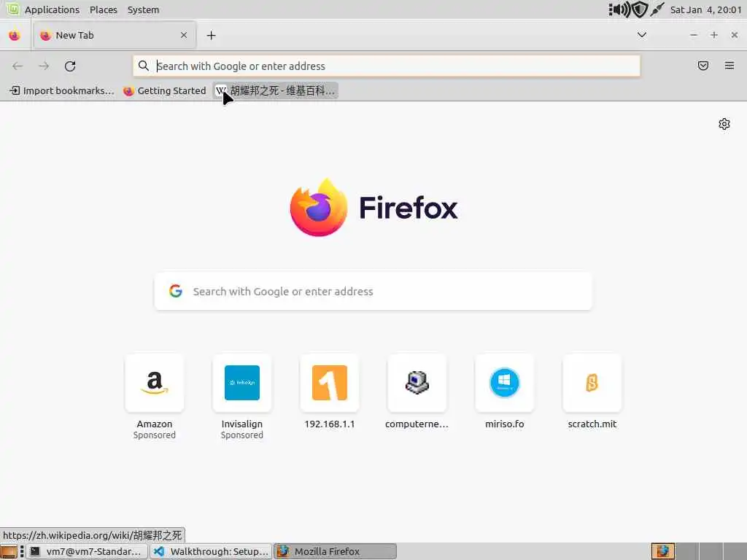The image size is (747, 560).
Task: Click the Sponsored label under Amazon
Action: point(155,435)
